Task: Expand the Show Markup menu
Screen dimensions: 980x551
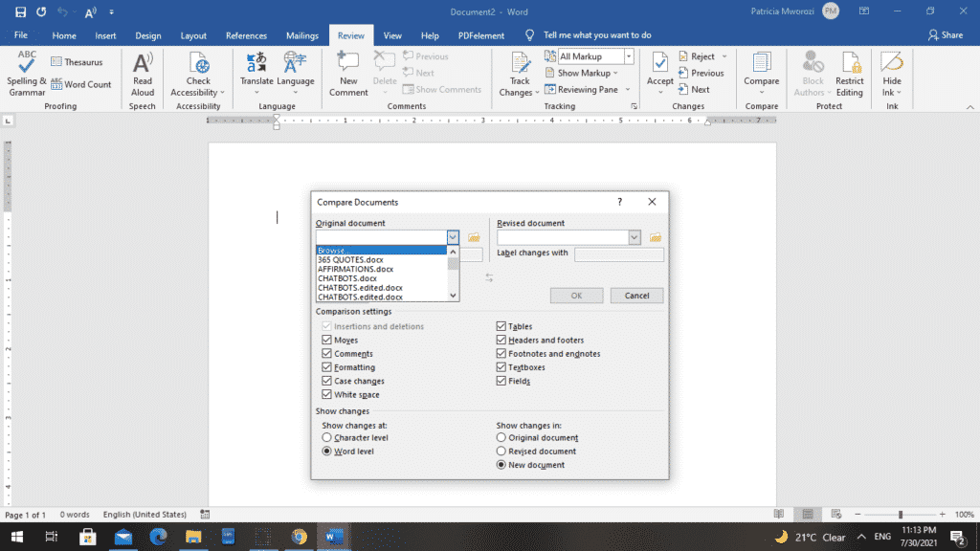Action: click(583, 73)
